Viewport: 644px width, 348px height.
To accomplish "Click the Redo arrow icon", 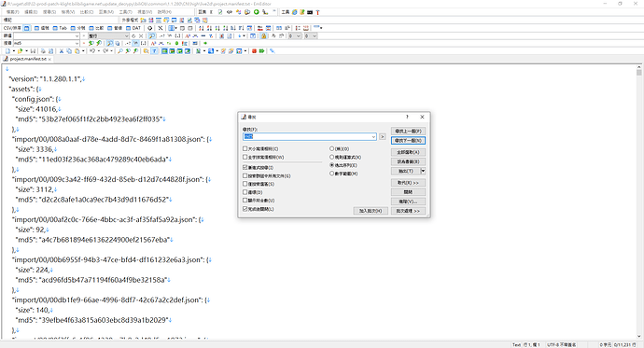I will (105, 51).
